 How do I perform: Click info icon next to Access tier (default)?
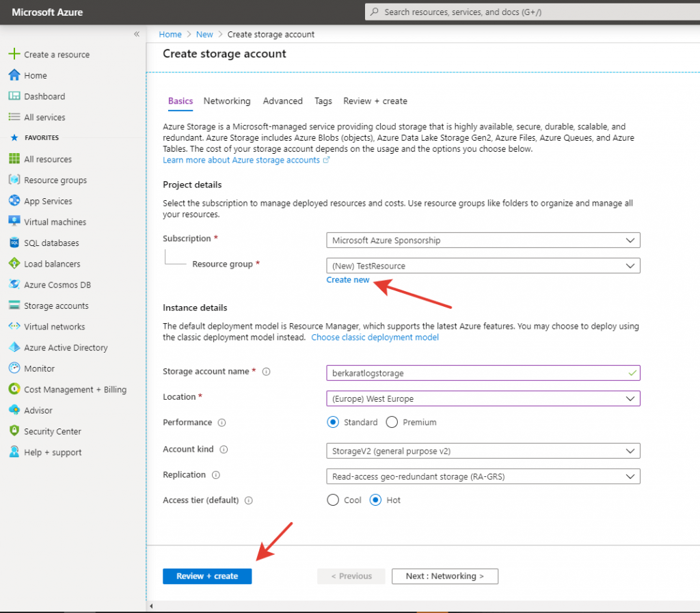(x=249, y=500)
